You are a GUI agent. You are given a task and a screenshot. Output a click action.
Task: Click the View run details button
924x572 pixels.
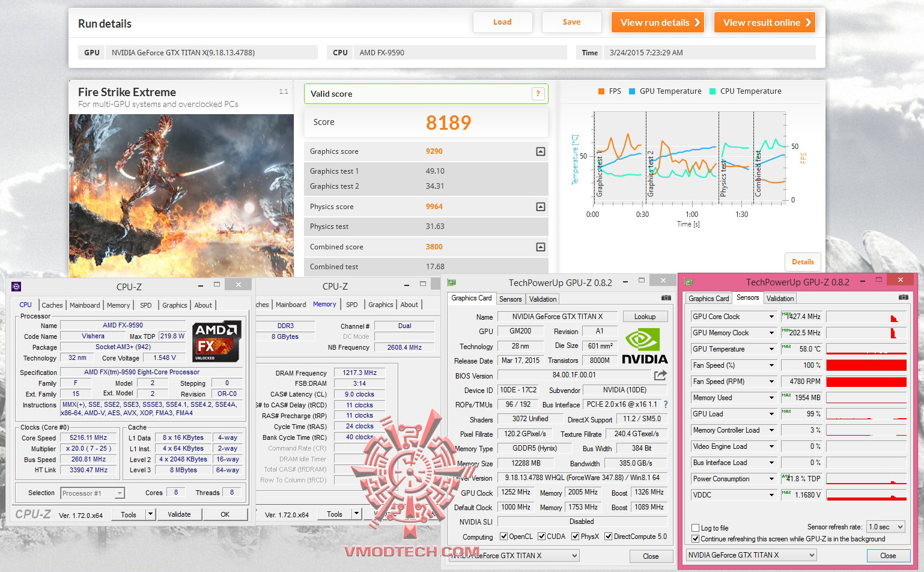pyautogui.click(x=659, y=22)
